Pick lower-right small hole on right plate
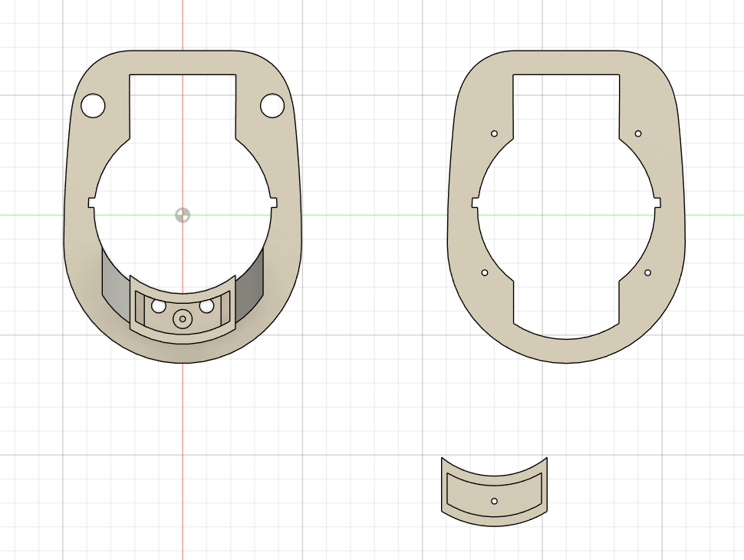Screen dimensions: 744x560 click(648, 272)
